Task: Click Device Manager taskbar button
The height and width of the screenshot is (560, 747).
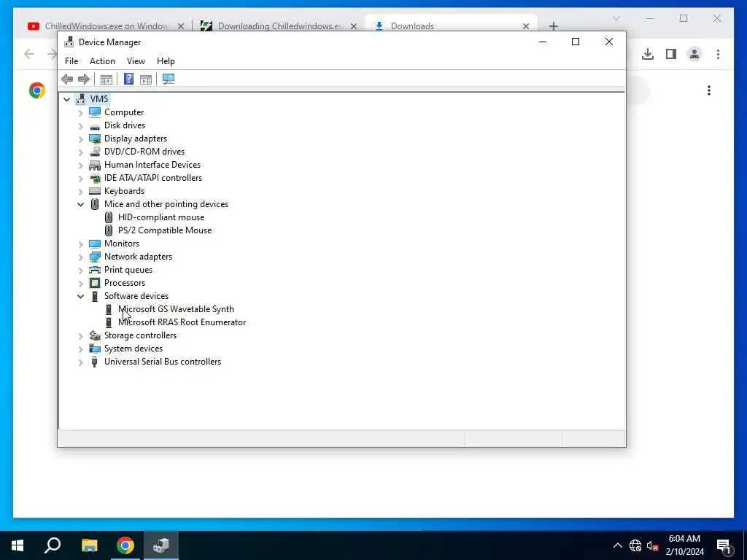Action: 161,545
